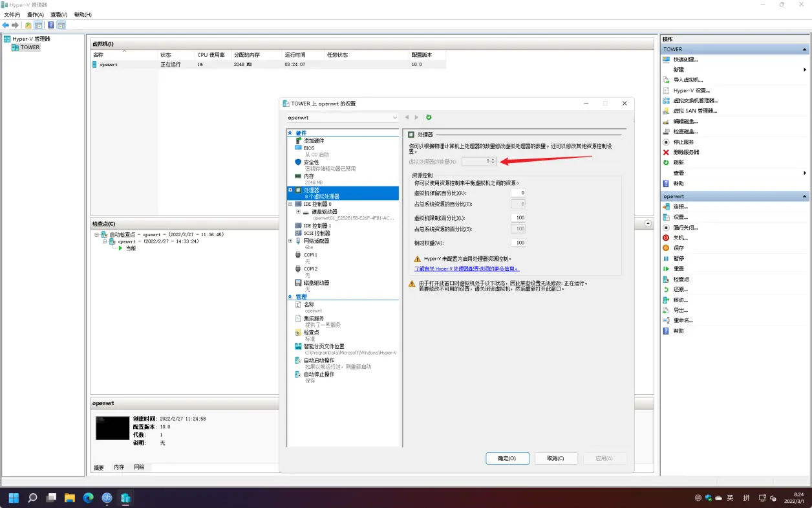Expand the 硬盘驱动器 node

298,212
